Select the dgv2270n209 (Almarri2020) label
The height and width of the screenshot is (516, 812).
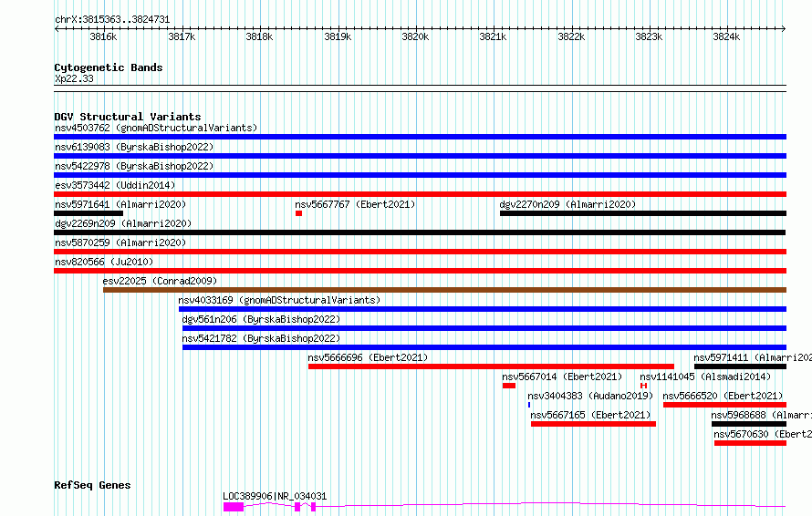pos(567,204)
